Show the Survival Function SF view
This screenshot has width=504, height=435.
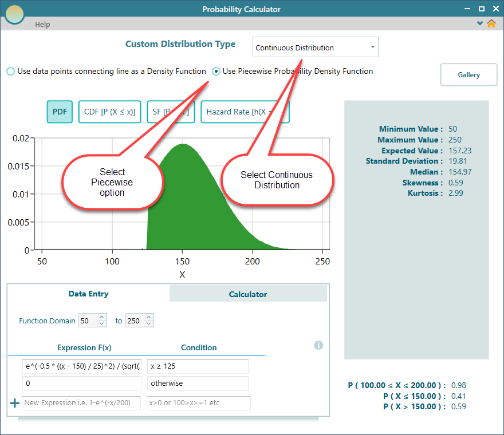171,112
